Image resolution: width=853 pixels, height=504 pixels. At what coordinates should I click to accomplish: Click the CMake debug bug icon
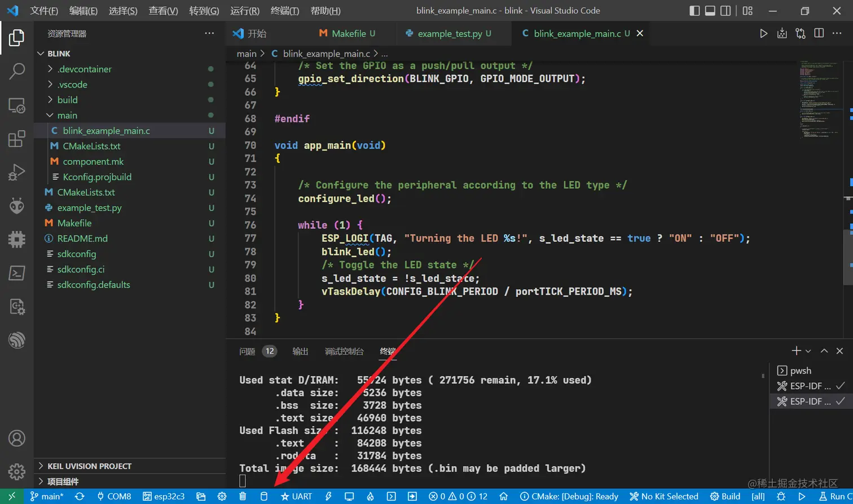tap(781, 496)
